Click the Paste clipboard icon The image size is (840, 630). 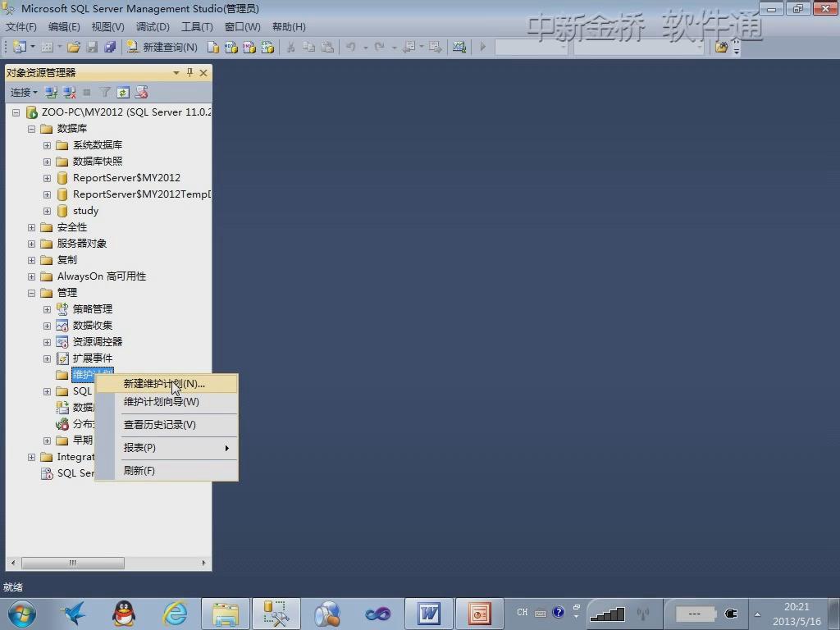click(327, 47)
